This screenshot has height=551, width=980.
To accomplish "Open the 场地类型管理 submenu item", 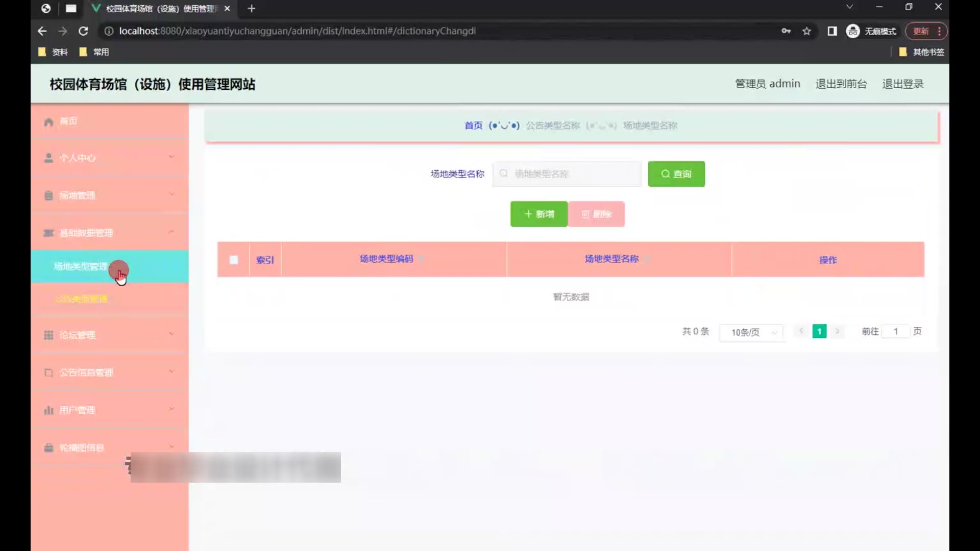I will coord(81,266).
